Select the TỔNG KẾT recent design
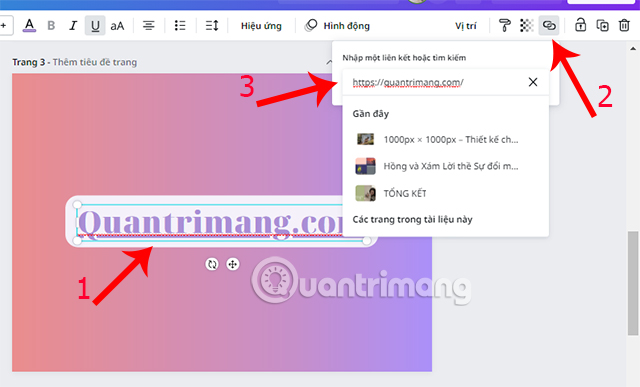 tap(446, 193)
